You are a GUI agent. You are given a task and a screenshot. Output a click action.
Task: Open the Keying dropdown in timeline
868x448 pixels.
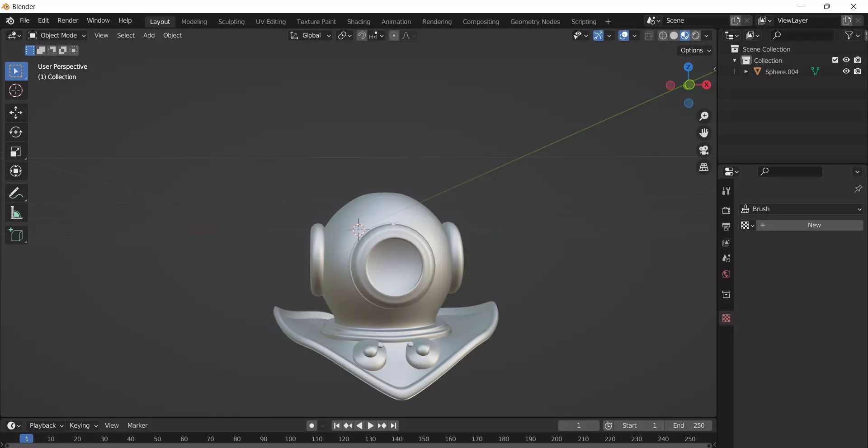(83, 425)
